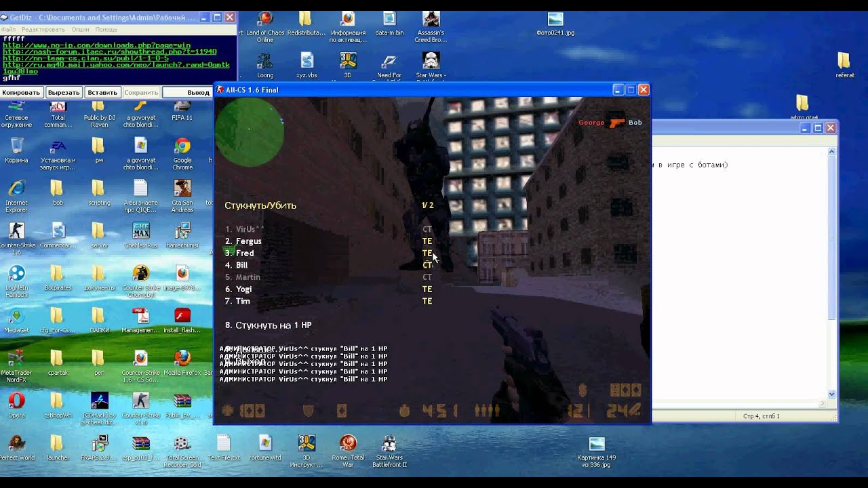This screenshot has height=488, width=868.
Task: Click the Вырезать button in GetDiz
Action: [64, 92]
